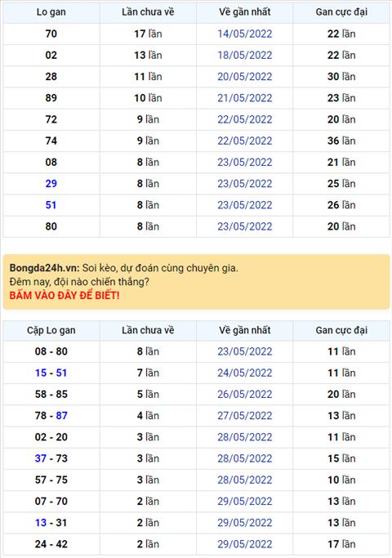The height and width of the screenshot is (558, 392).
Task: Click the '13 lần' cell in the 02 row
Action: click(x=148, y=56)
